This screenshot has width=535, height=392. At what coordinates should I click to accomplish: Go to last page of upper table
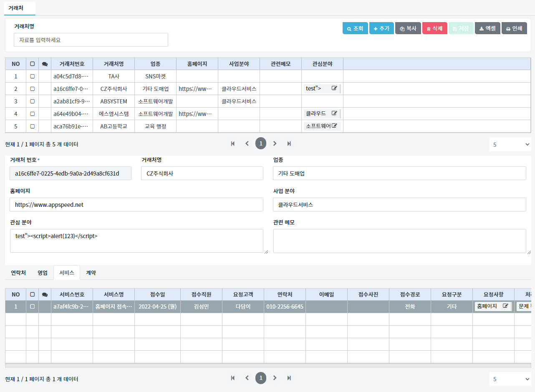point(289,143)
